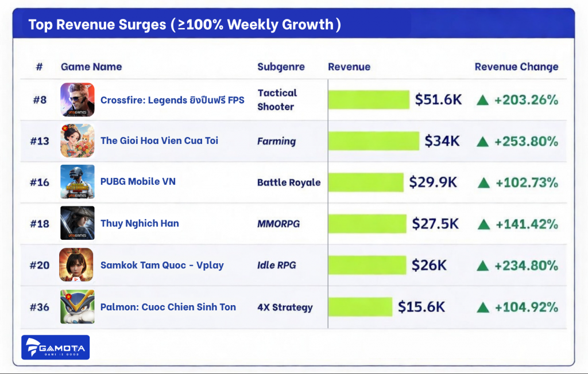This screenshot has height=374, width=588.
Task: Open Palmon: Cuoc Chien Sinh Ton title
Action: tap(168, 307)
